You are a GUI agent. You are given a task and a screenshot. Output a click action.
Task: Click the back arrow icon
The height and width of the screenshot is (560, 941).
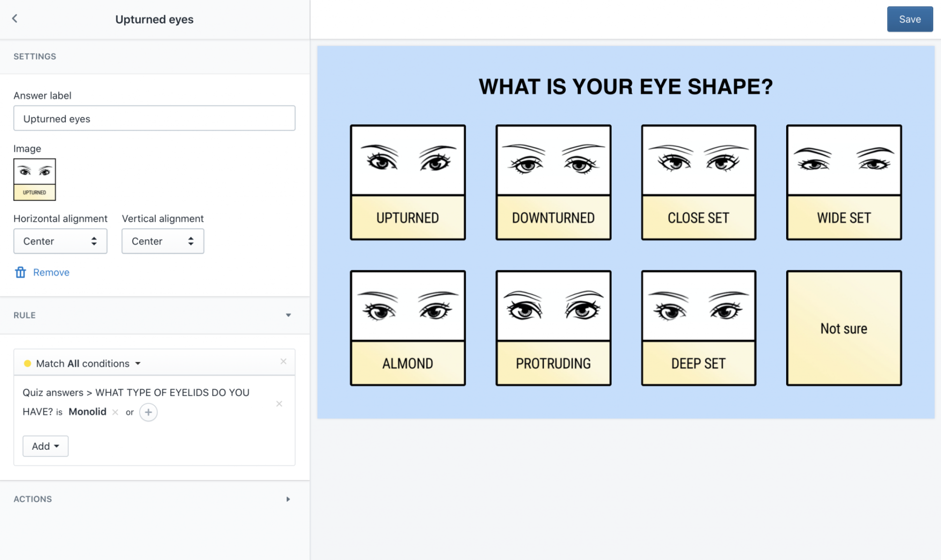coord(15,19)
